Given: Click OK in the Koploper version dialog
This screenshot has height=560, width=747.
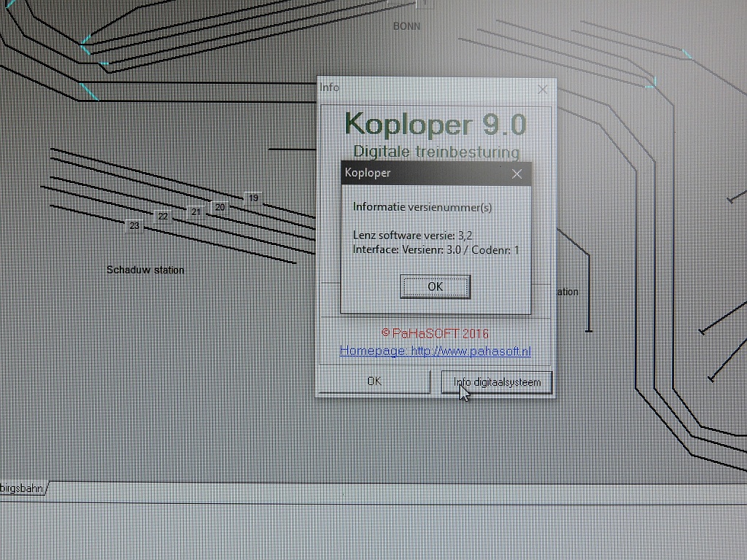Looking at the screenshot, I should (x=435, y=287).
